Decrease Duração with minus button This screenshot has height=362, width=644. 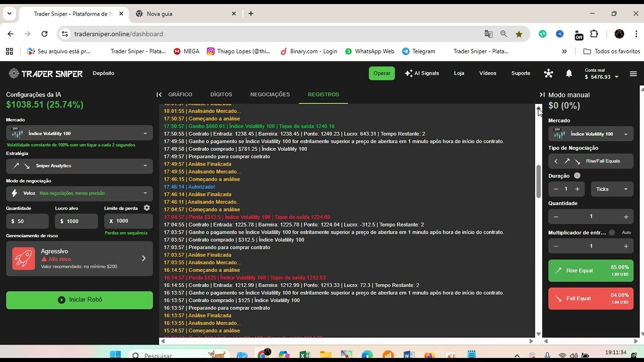tap(556, 189)
